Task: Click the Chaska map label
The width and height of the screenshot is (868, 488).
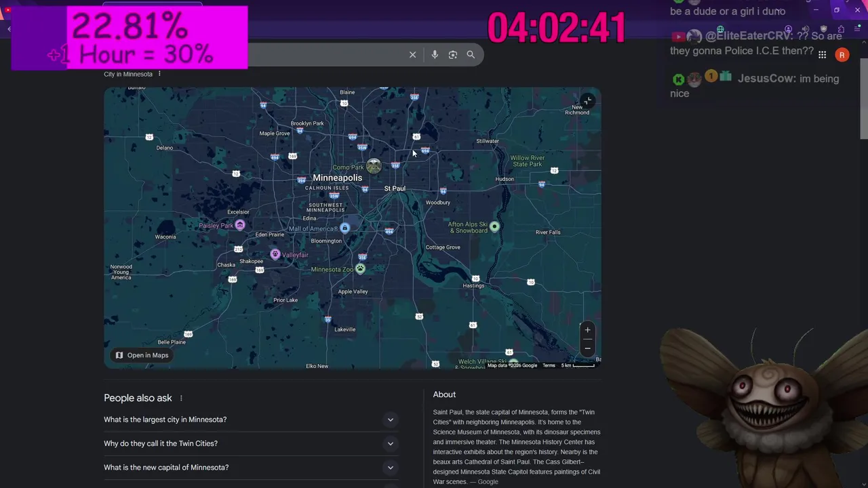Action: [226, 265]
